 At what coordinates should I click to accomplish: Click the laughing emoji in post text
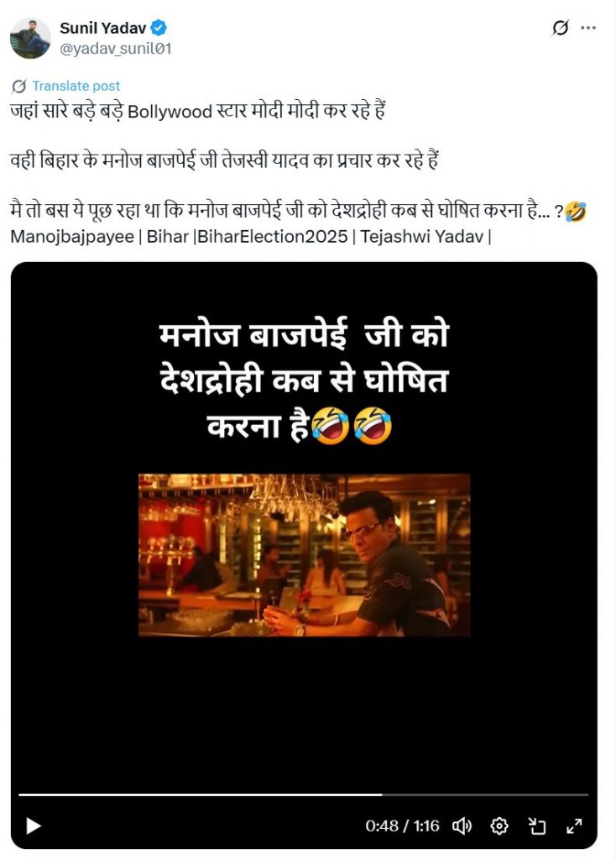coord(576,212)
